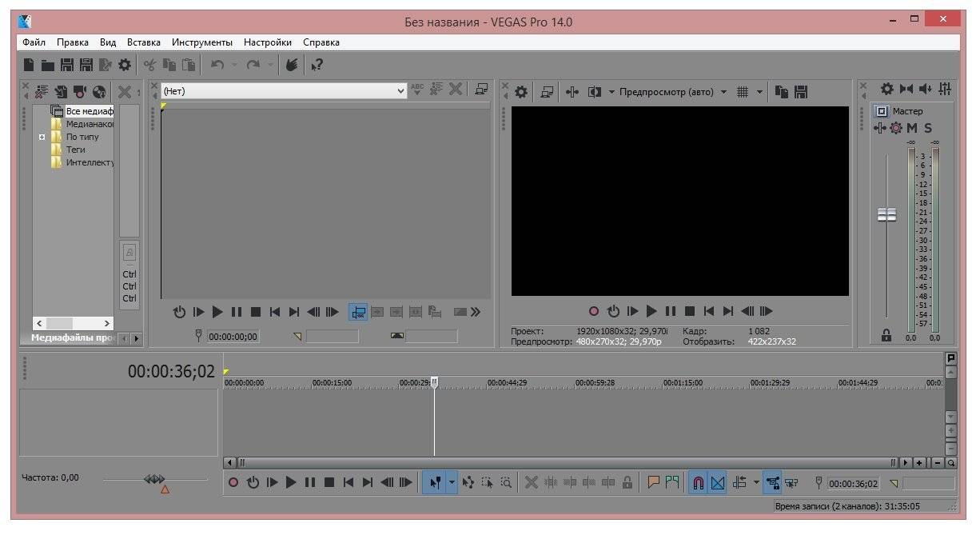Open Auto Ripple dropdown arrow

(756, 482)
